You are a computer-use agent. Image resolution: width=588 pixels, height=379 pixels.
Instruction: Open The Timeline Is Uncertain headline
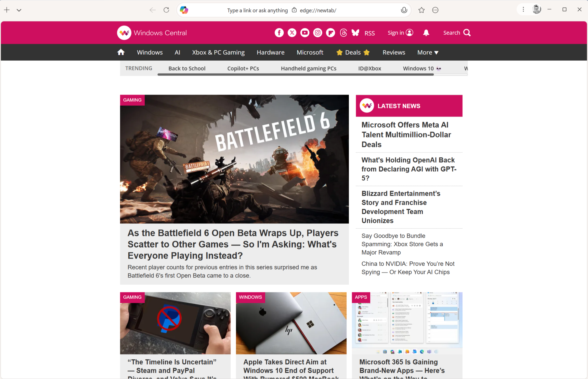(172, 369)
